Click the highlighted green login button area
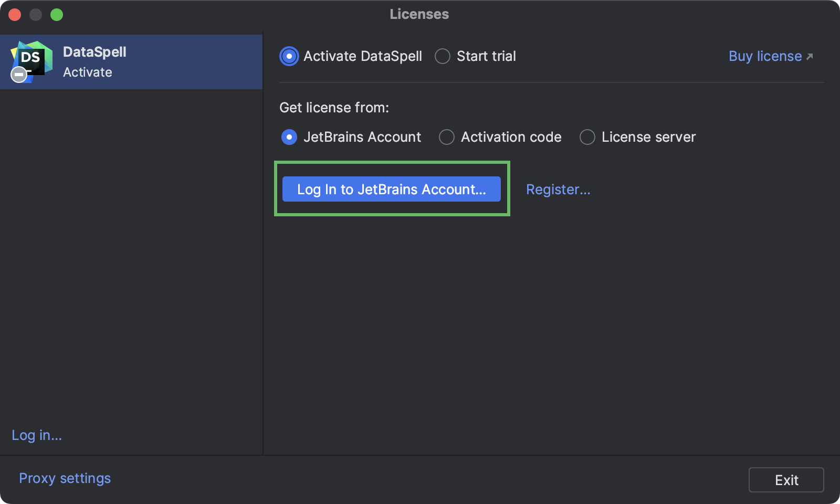Image resolution: width=840 pixels, height=504 pixels. pos(392,189)
